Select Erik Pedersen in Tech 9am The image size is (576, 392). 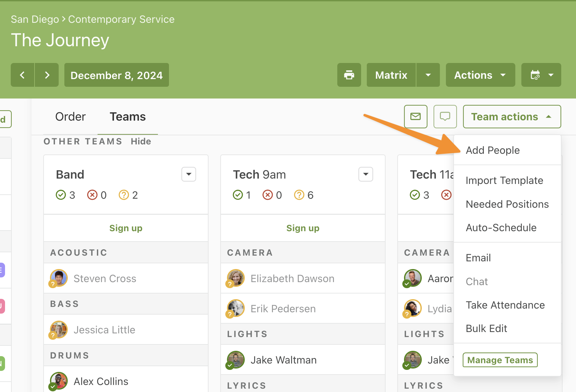click(283, 309)
